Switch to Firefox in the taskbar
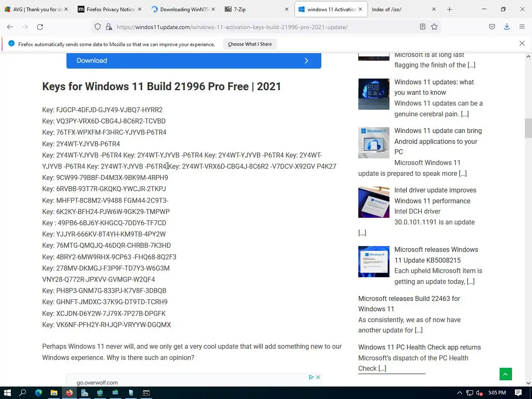 tap(69, 393)
